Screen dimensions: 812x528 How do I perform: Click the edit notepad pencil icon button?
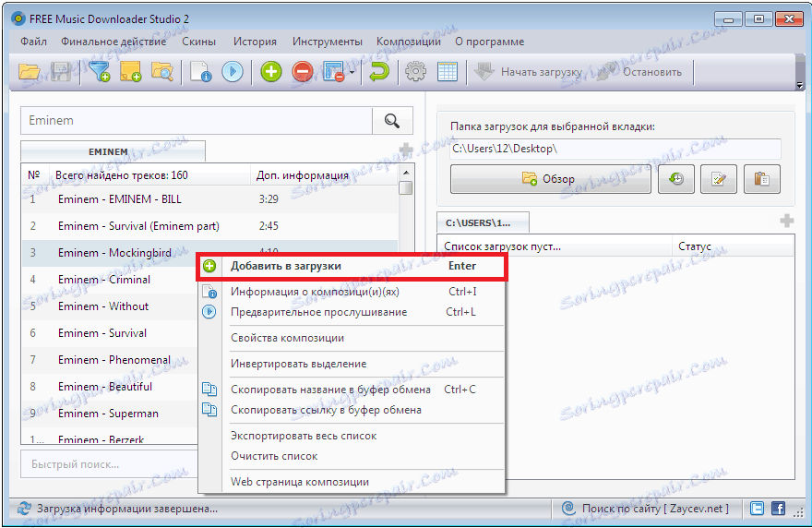click(719, 179)
